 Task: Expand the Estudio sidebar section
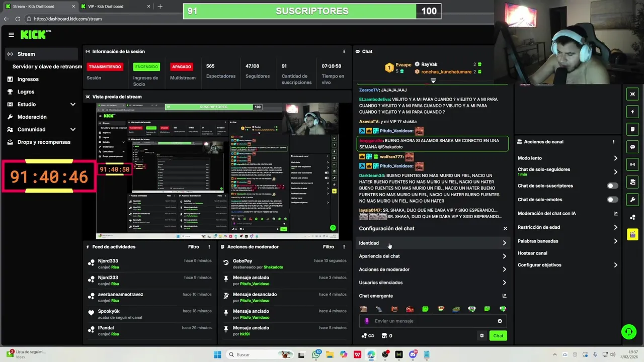click(41, 104)
